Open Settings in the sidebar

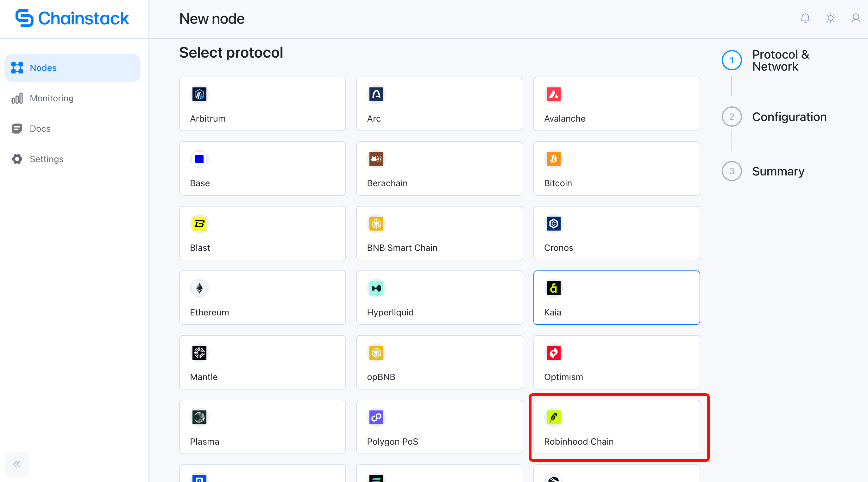(x=72, y=159)
